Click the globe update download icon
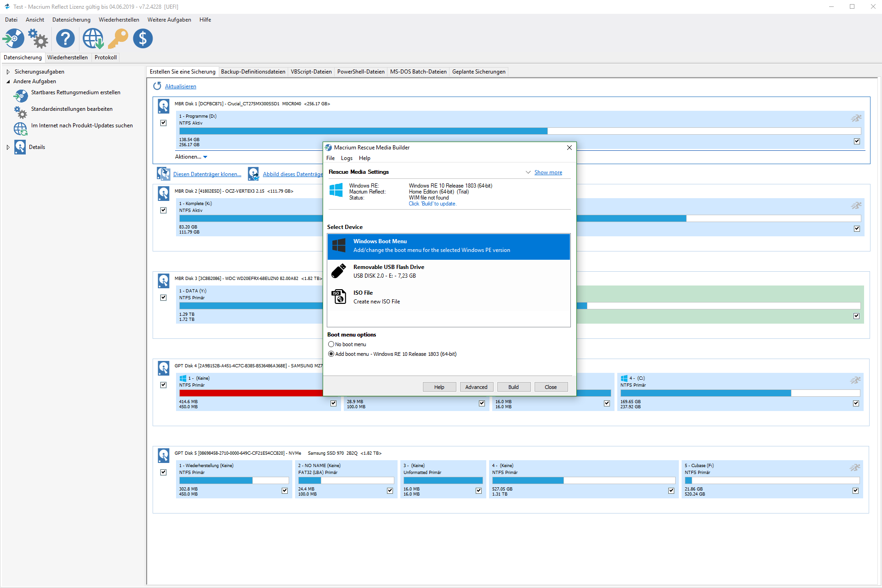The height and width of the screenshot is (588, 882). [x=93, y=39]
